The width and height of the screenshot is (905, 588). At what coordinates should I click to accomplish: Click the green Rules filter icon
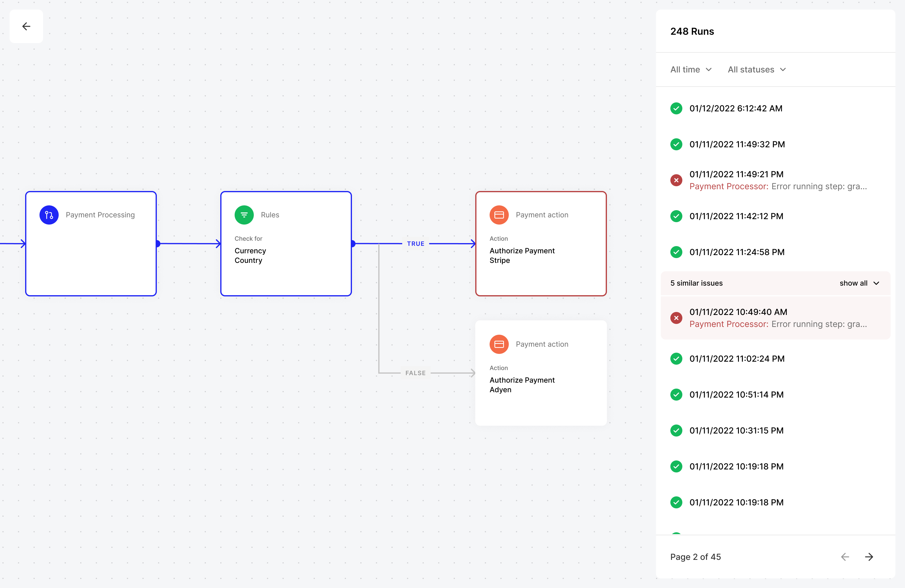244,215
